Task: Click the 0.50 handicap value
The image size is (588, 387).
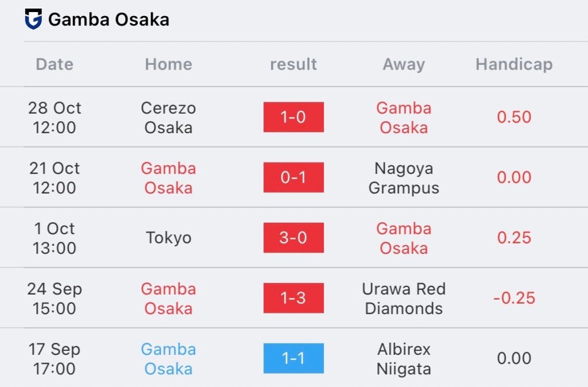Action: pos(514,117)
